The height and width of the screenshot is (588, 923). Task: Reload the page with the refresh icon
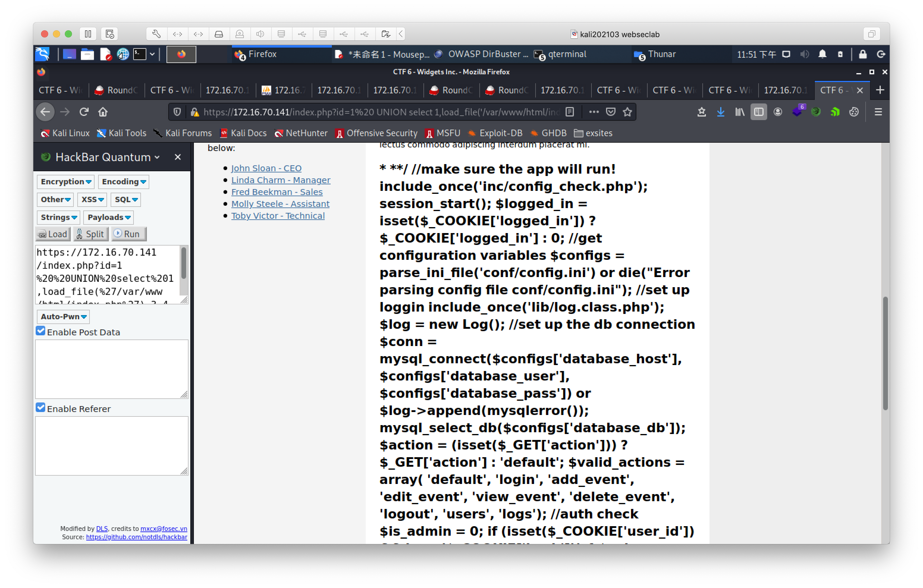tap(84, 112)
